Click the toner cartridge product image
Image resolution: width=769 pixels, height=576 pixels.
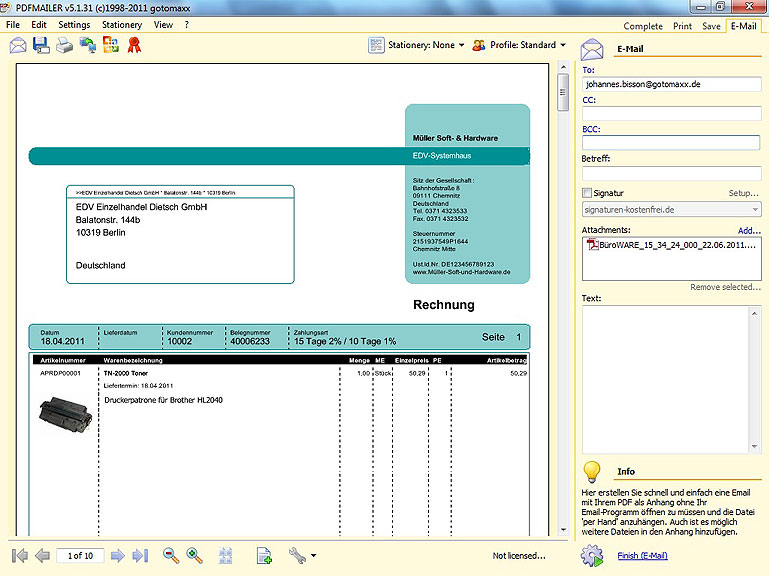pos(66,417)
